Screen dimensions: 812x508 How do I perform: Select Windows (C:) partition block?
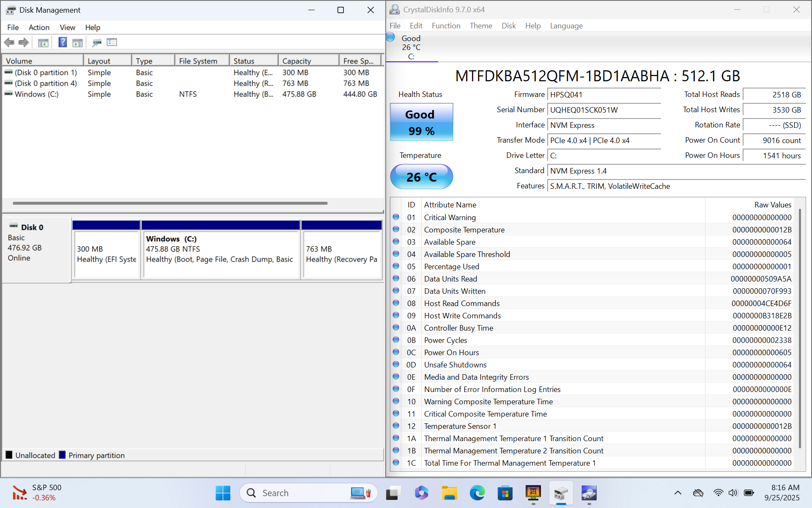pos(220,254)
